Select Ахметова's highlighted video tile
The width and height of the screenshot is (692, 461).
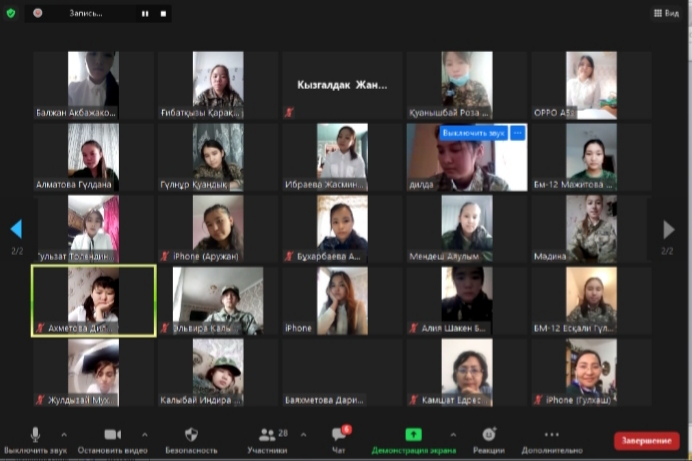[93, 300]
